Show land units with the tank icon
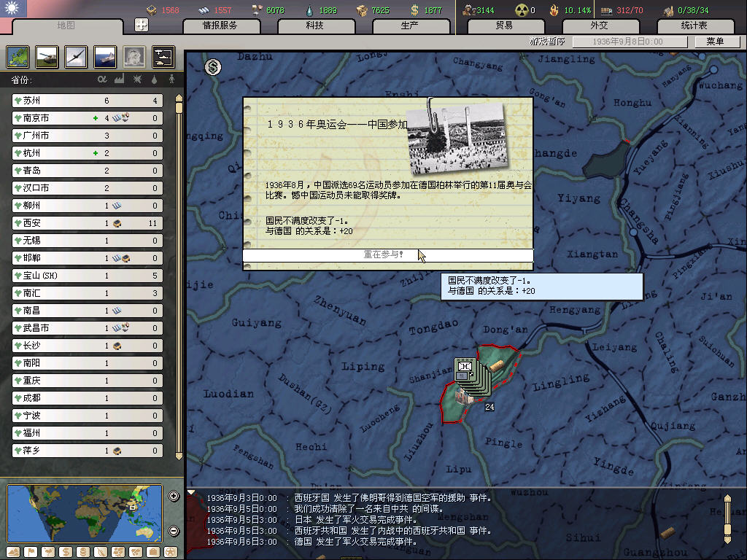The image size is (747, 560). pos(47,57)
